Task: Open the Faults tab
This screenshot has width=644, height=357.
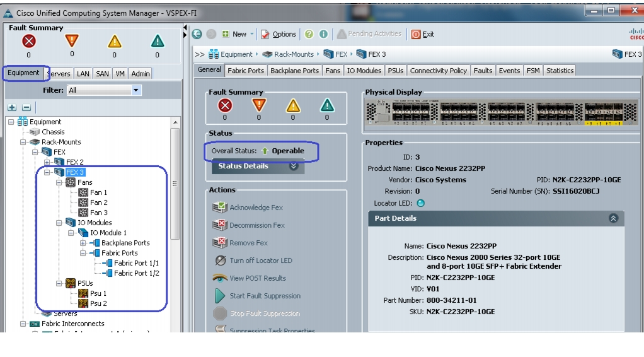Action: click(x=483, y=71)
